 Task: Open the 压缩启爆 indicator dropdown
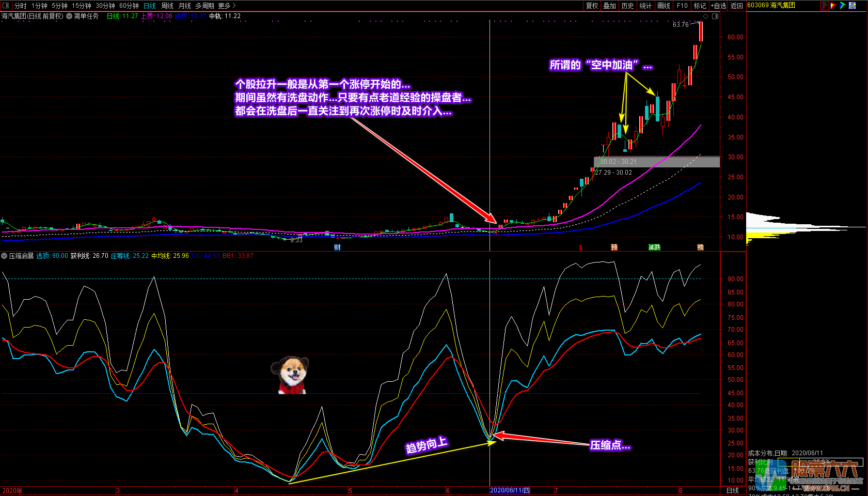click(x=4, y=256)
